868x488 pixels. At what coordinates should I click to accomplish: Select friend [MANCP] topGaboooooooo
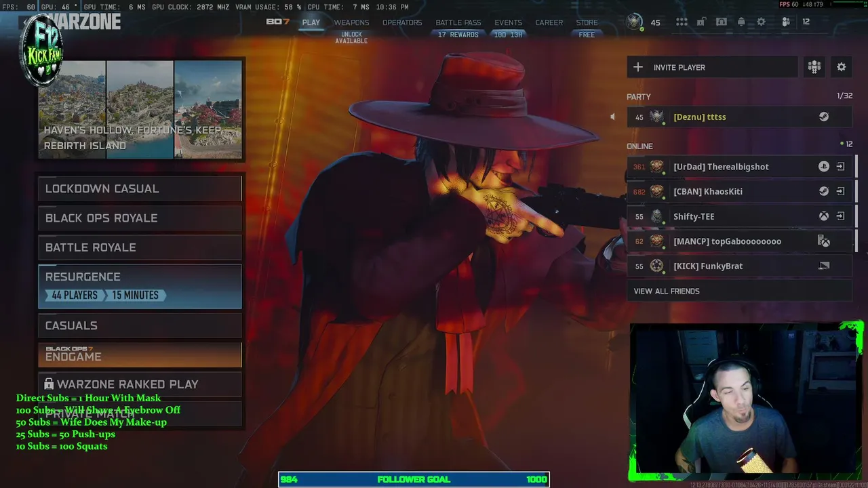[739, 241]
